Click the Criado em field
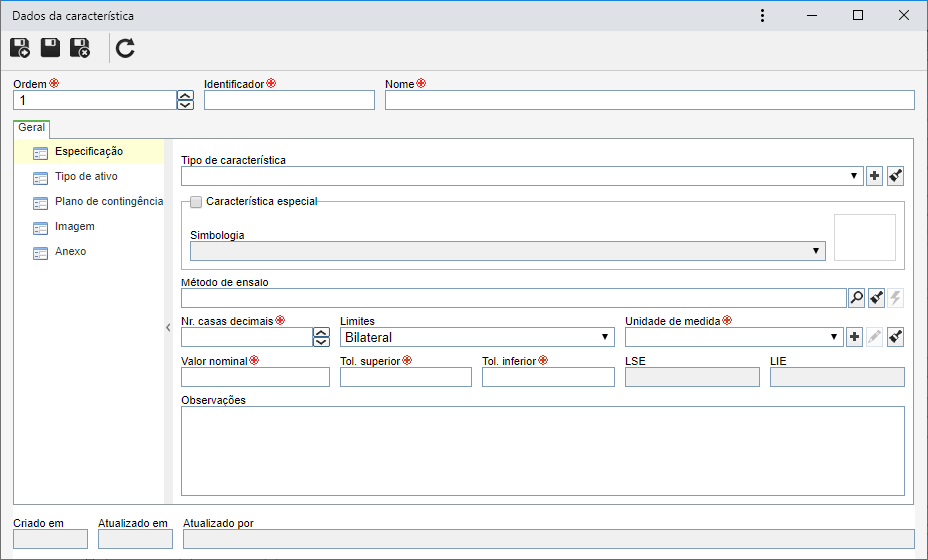The height and width of the screenshot is (560, 928). tap(50, 539)
